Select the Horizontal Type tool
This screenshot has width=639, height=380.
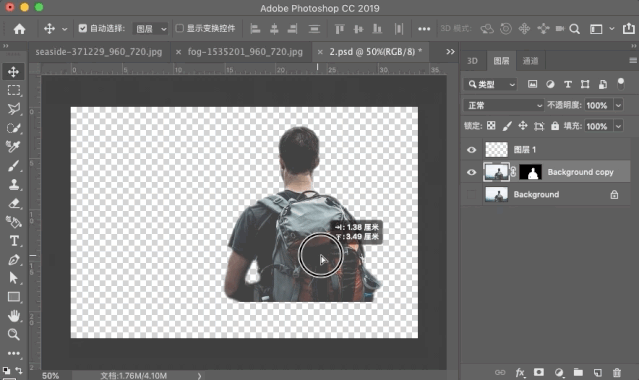pyautogui.click(x=13, y=241)
